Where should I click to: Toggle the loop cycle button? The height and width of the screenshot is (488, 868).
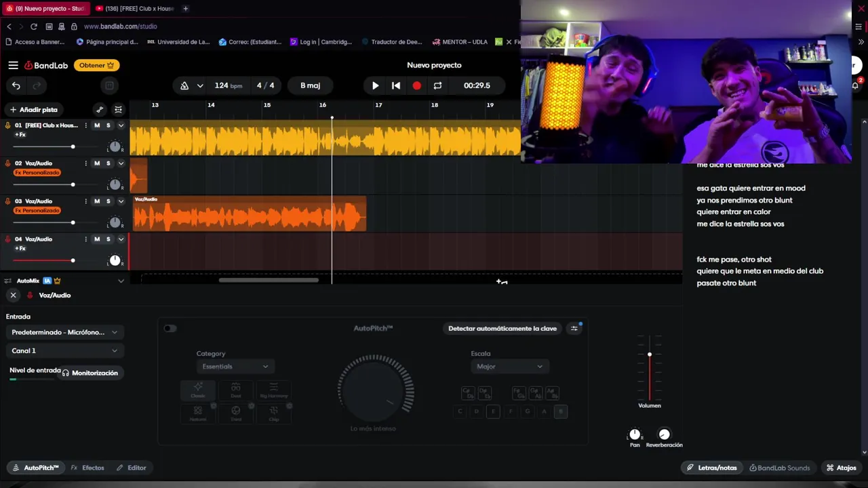[437, 86]
